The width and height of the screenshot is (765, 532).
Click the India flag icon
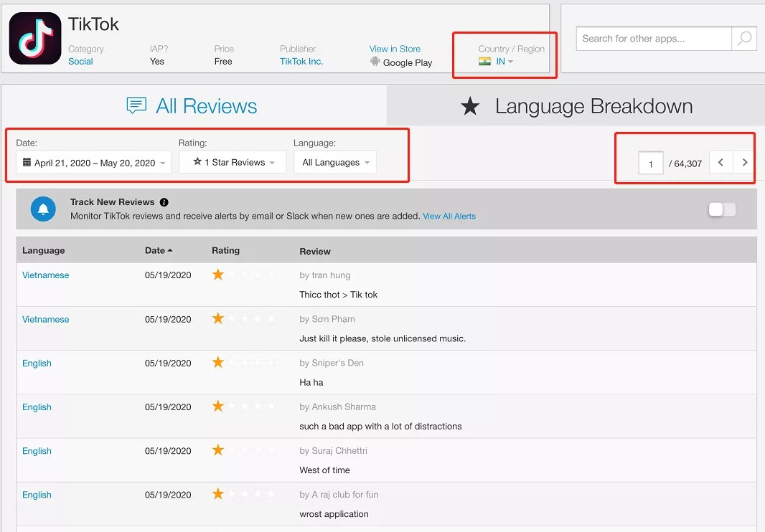pyautogui.click(x=484, y=62)
